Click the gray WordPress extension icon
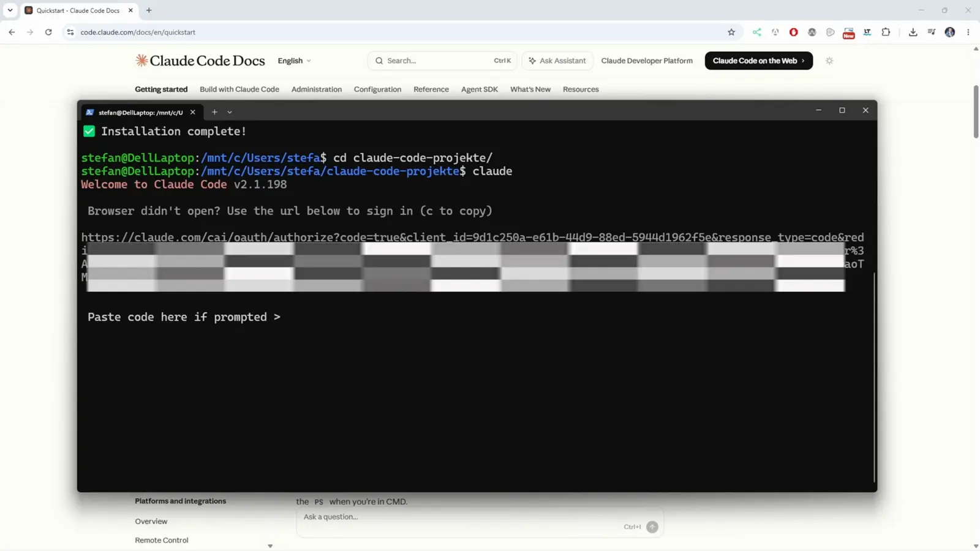The width and height of the screenshot is (980, 551). [x=812, y=32]
